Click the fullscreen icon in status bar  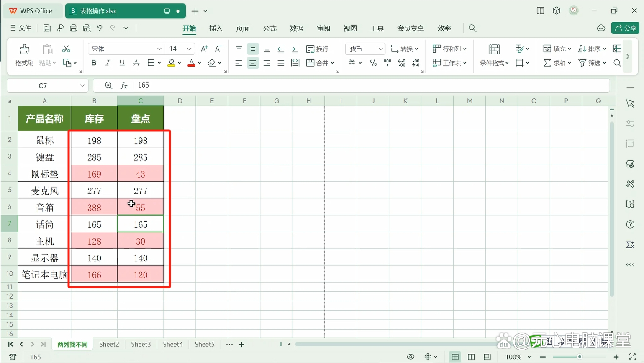632,357
